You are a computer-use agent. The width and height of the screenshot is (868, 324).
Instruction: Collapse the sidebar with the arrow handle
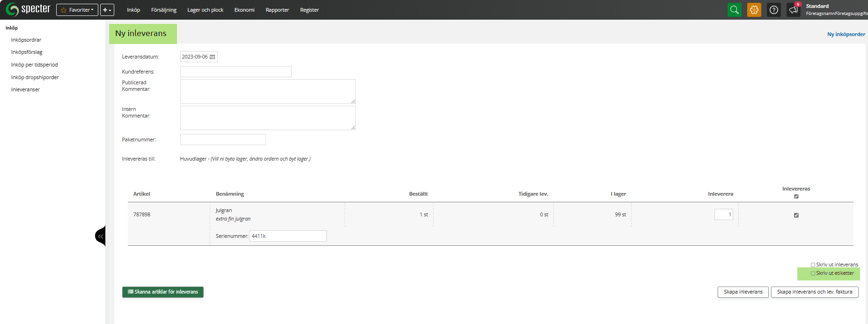coord(100,236)
